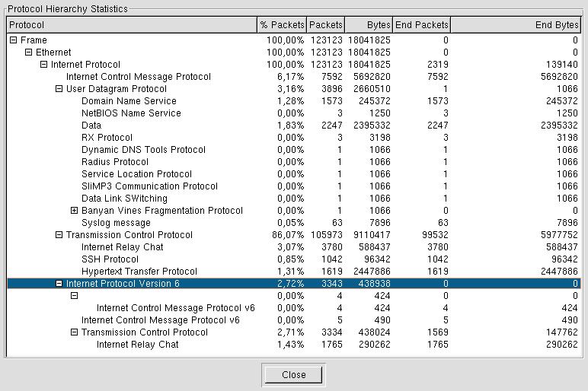
Task: Click the 2319 end packets cell
Action: 438,65
